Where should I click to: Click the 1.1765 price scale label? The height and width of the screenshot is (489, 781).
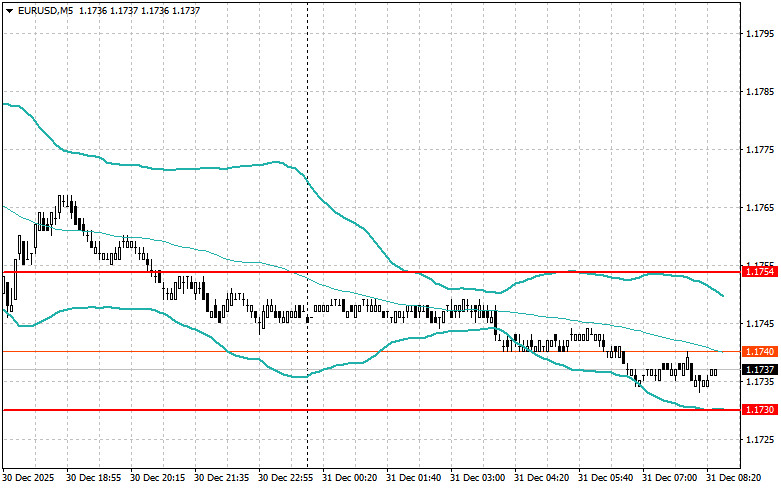pos(760,208)
